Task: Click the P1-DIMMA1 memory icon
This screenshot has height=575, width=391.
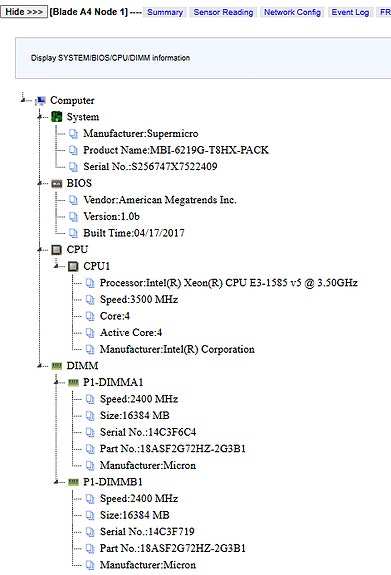Action: 73,382
